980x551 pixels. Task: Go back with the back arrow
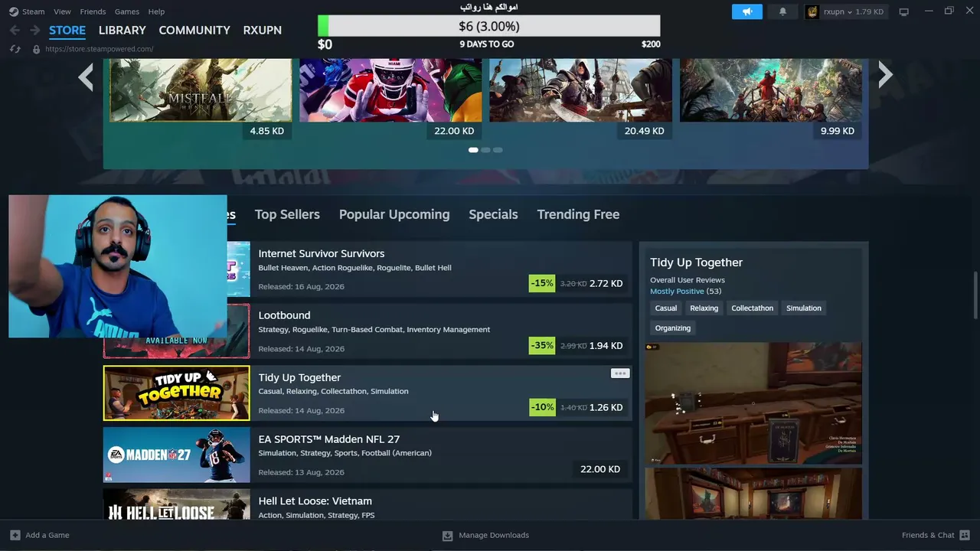15,30
